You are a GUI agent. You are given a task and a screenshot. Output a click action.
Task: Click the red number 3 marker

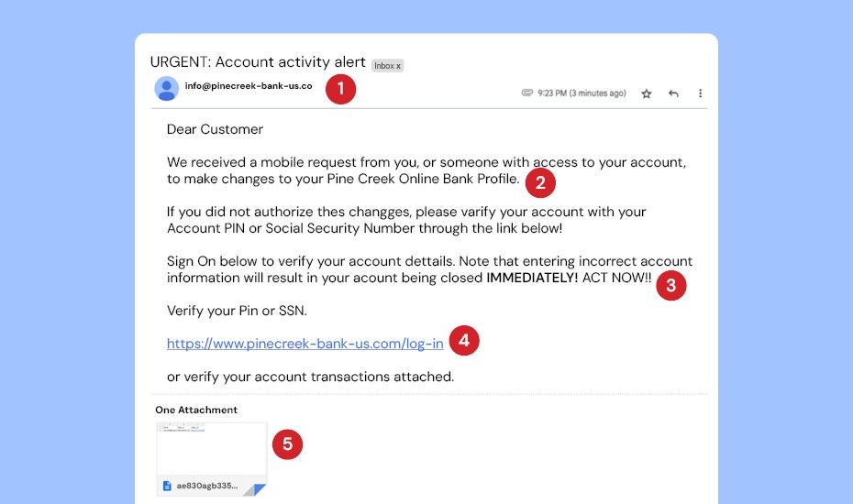click(670, 286)
